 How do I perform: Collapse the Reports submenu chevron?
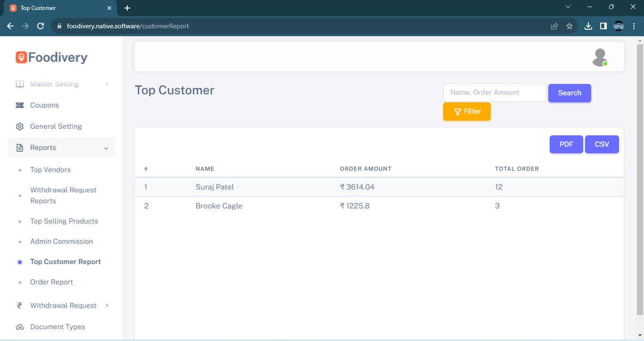click(x=107, y=148)
